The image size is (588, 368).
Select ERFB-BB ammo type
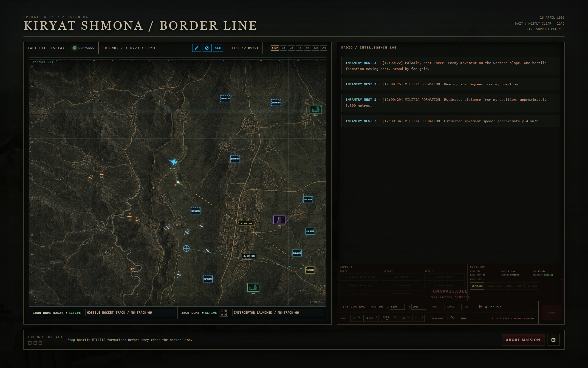[389, 318]
